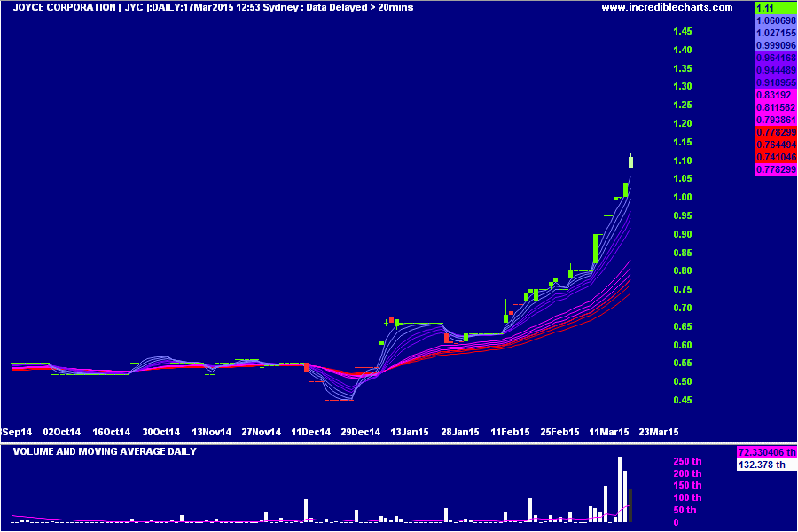Image resolution: width=798 pixels, height=532 pixels.
Task: Click the 0.45 price axis label
Action: pyautogui.click(x=683, y=400)
